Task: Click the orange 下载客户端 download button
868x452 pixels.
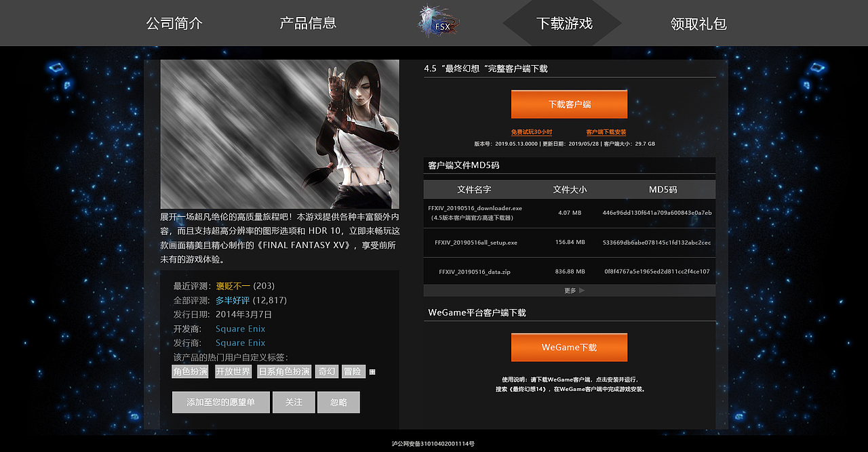Action: (569, 104)
